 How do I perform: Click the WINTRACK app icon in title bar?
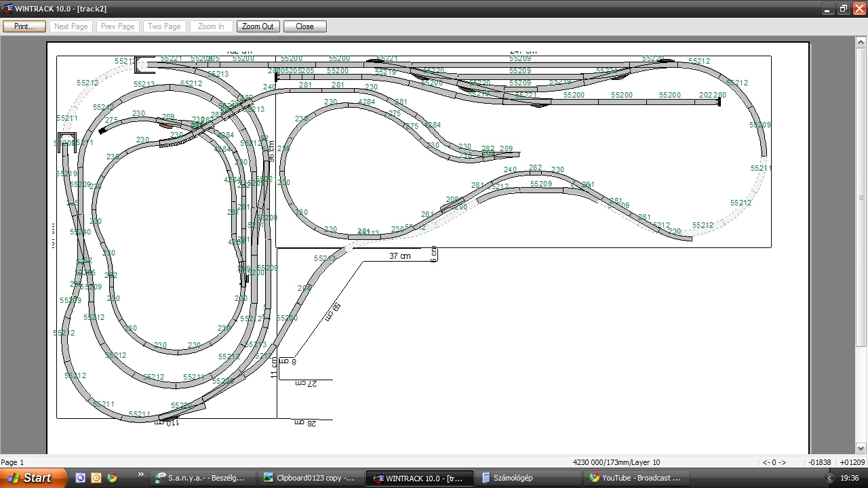pyautogui.click(x=7, y=8)
